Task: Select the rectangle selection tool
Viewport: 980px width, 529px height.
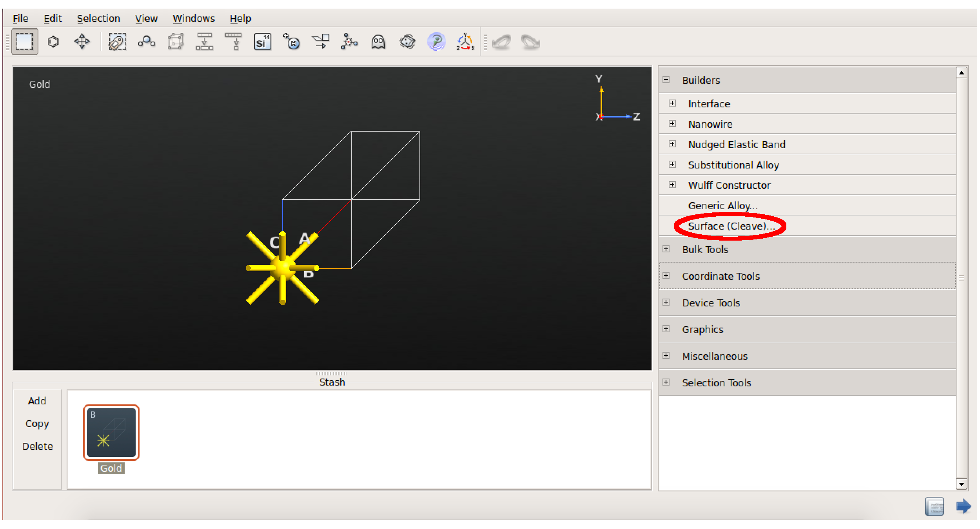Action: (24, 42)
